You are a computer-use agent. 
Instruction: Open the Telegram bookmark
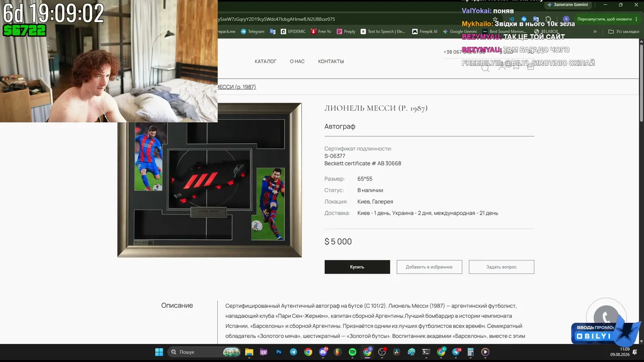coord(253,31)
